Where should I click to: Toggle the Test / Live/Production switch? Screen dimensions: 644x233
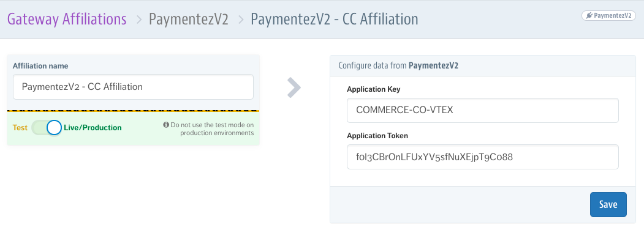(x=47, y=128)
